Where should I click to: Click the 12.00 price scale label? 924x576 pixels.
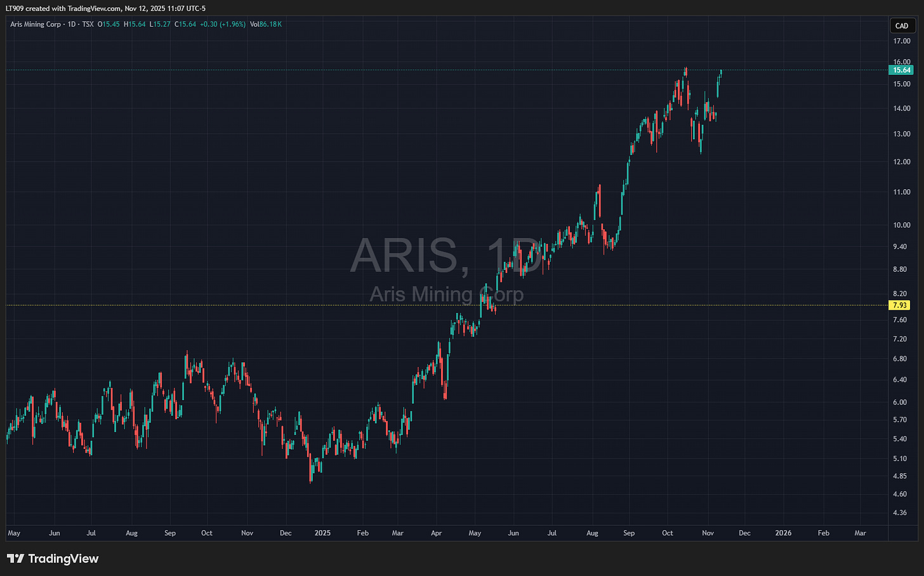click(x=902, y=162)
